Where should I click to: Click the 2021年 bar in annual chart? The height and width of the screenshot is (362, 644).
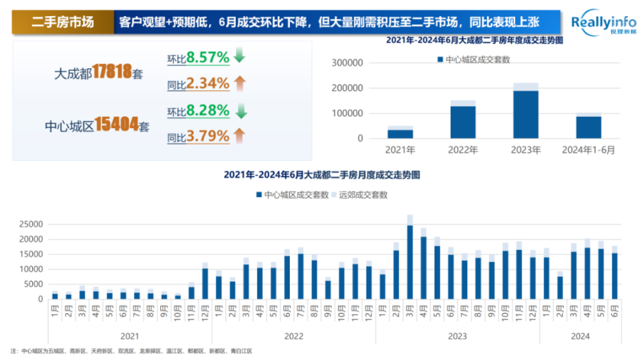point(400,132)
